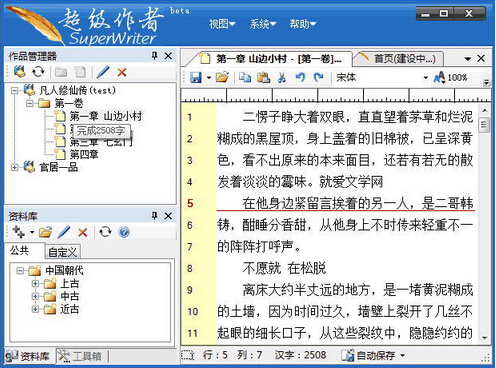Toggle the pin on 作品管理器 panel
The width and height of the screenshot is (496, 368).
pos(154,56)
